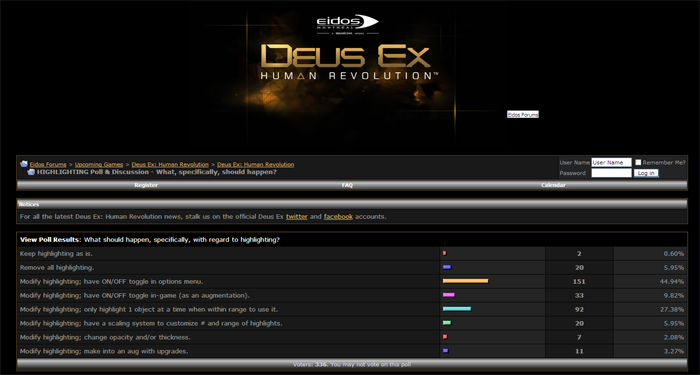Click the thread icon beside HIGHLIGHTING Poll title
Screen dimensions: 700x375
pyautogui.click(x=31, y=172)
